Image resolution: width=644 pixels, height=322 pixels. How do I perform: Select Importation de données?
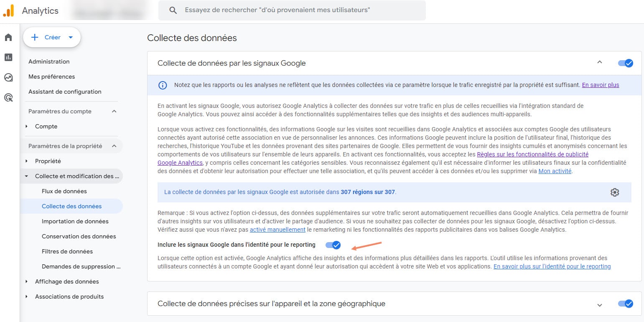[x=75, y=221]
